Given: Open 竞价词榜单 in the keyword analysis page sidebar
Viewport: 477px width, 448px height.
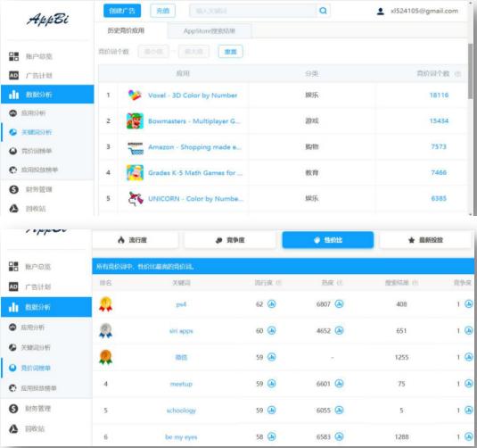Looking at the screenshot, I should [30, 151].
